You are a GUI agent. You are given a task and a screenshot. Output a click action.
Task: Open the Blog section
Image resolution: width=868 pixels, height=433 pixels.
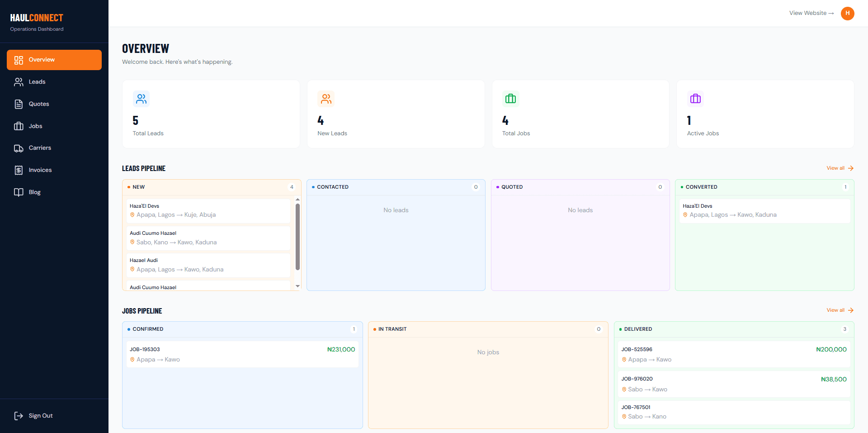[x=54, y=192]
